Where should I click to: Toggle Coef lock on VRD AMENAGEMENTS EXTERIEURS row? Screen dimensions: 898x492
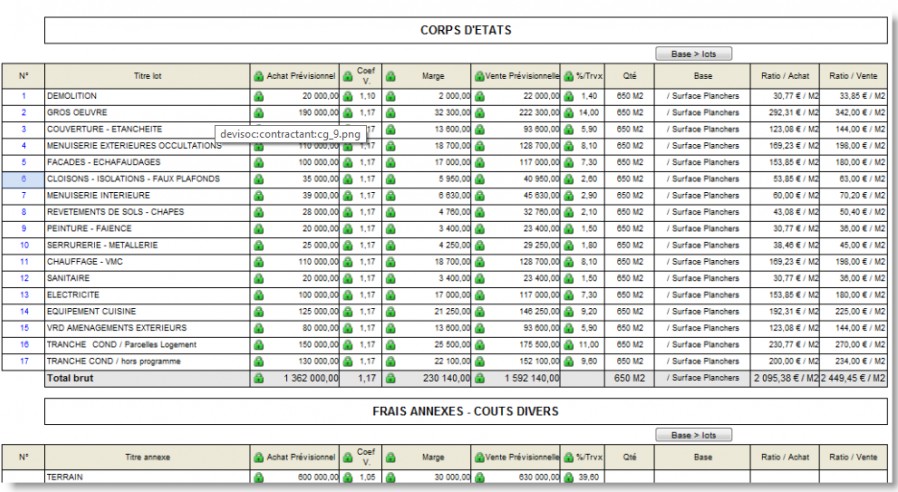[x=348, y=329]
